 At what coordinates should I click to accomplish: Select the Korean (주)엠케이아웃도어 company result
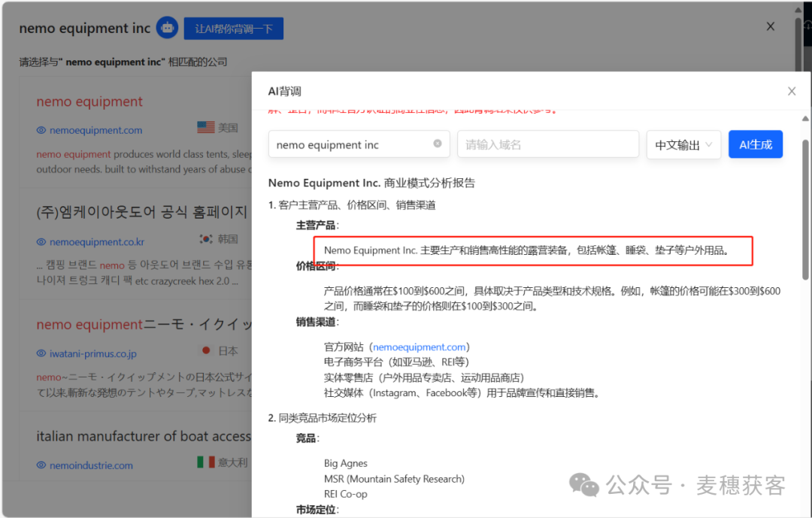click(x=142, y=212)
